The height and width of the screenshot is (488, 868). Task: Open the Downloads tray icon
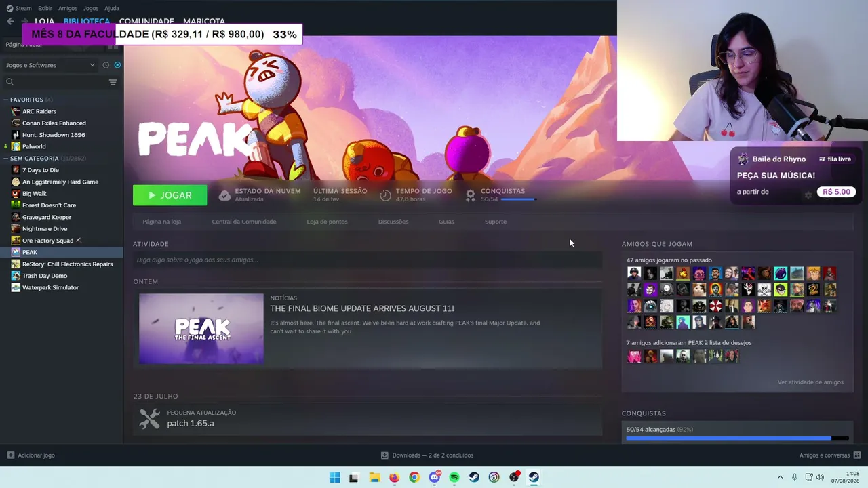click(x=384, y=455)
